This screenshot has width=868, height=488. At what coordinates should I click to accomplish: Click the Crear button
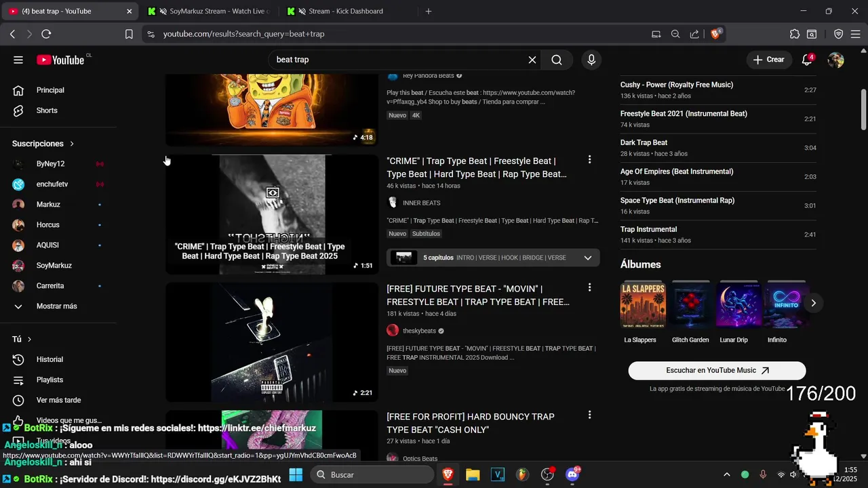coord(768,60)
